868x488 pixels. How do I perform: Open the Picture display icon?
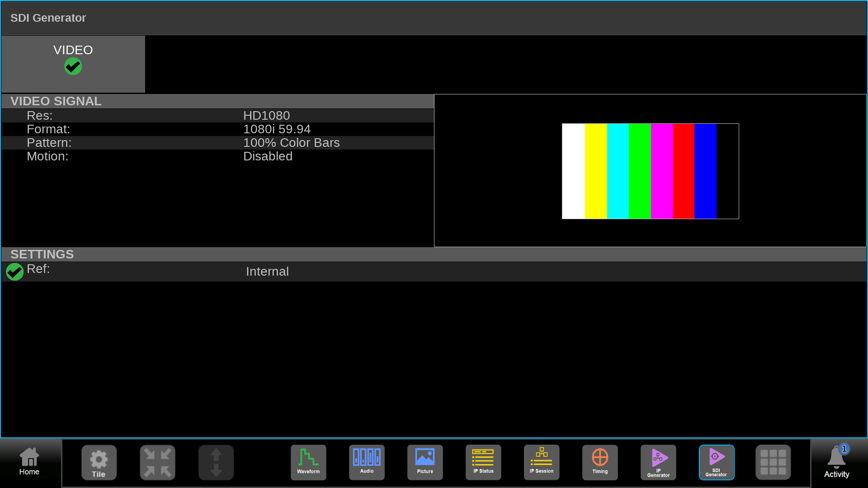point(425,462)
